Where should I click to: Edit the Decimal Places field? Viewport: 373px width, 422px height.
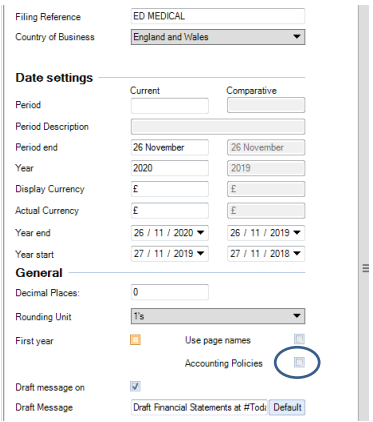[x=170, y=292]
